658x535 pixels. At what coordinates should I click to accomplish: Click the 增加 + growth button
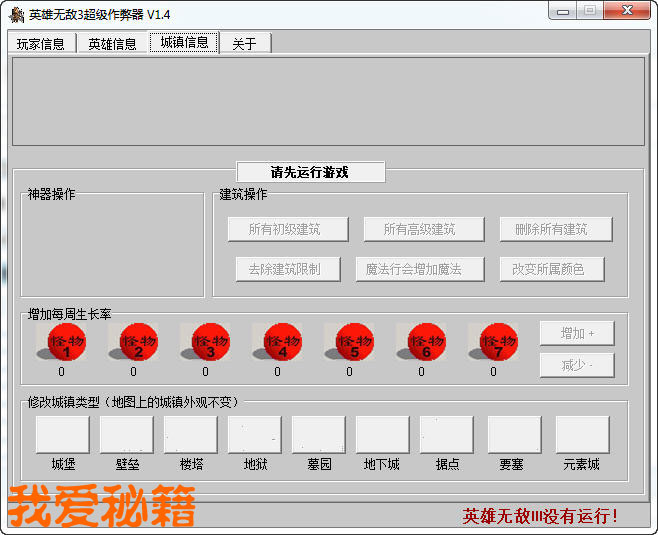tap(577, 333)
